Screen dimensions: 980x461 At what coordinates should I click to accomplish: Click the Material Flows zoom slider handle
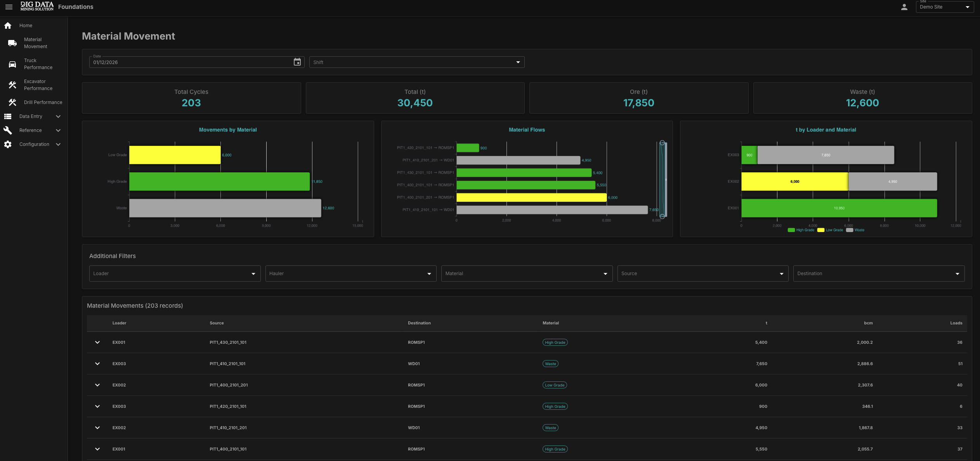[x=662, y=143]
